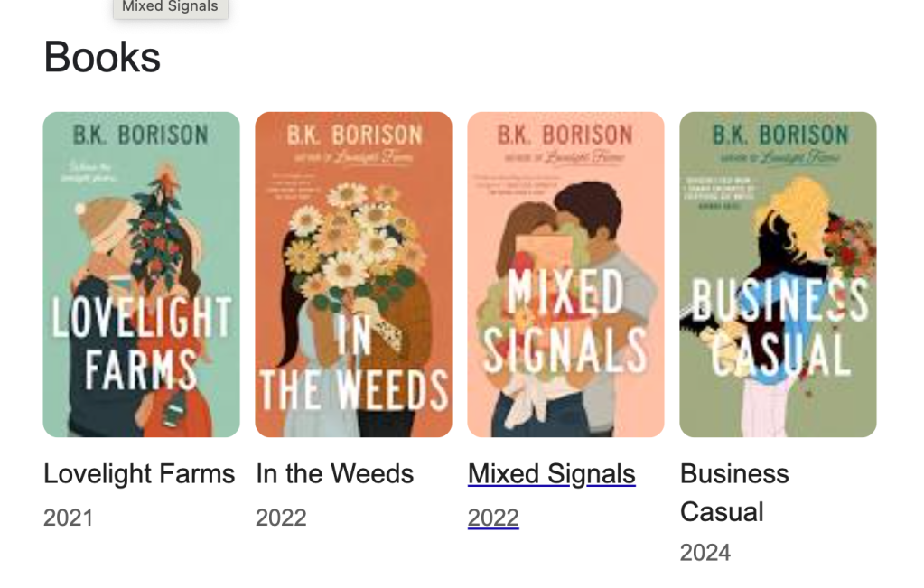The image size is (924, 588).
Task: Click the 2024 year under Business Casual
Action: point(705,553)
